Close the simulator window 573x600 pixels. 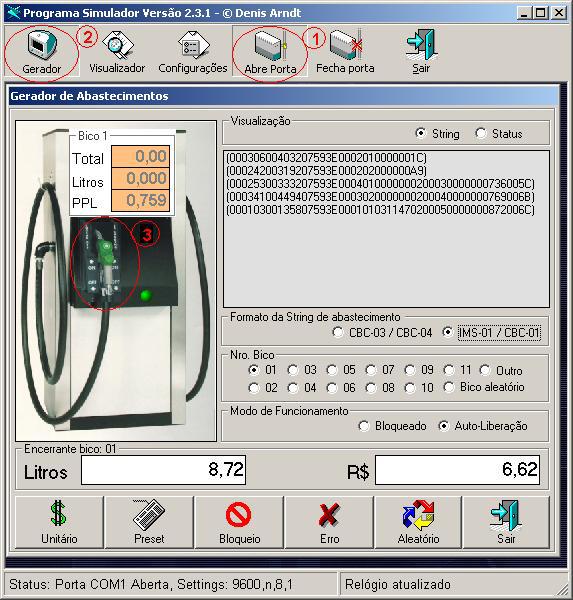(559, 13)
